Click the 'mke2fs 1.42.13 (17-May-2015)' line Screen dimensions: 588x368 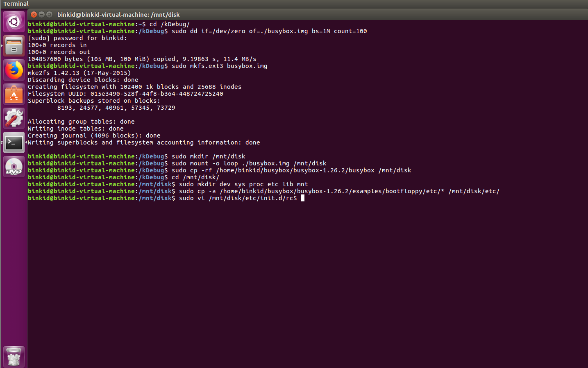click(x=79, y=73)
